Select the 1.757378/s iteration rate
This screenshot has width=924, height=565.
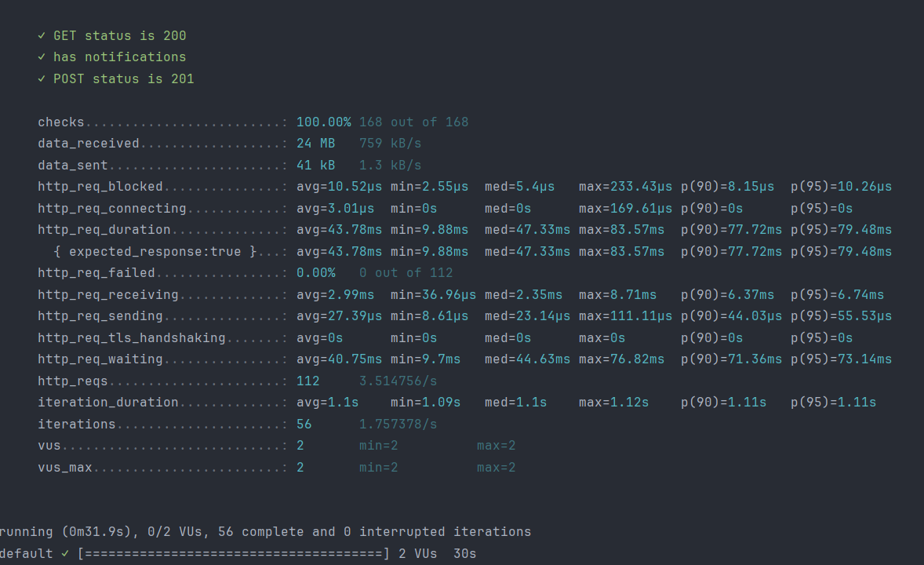(x=398, y=424)
